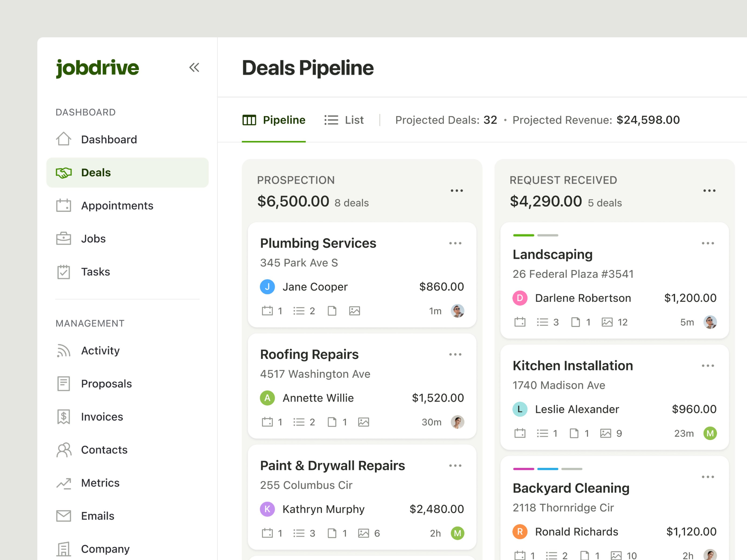Click image icon on Kitchen Installation card
This screenshot has width=747, height=560.
(x=606, y=434)
